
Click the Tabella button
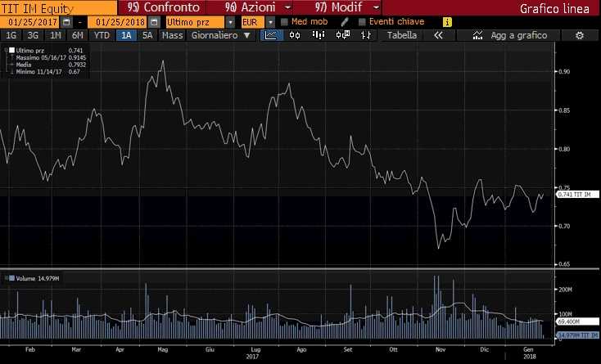[x=402, y=35]
